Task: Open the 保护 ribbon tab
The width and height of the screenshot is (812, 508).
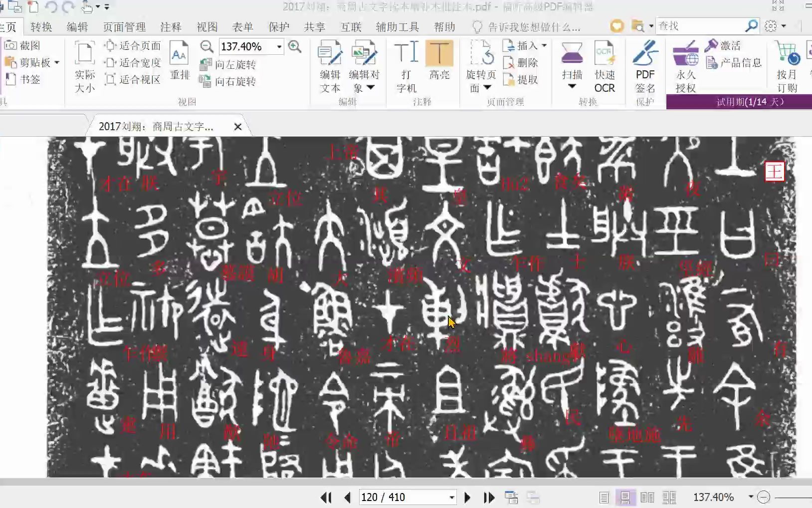Action: pyautogui.click(x=278, y=27)
